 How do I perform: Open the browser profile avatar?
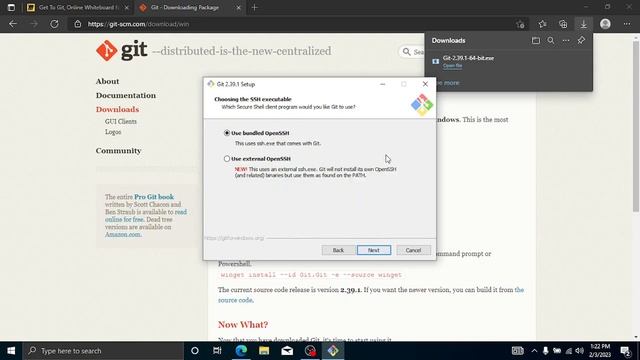[605, 24]
